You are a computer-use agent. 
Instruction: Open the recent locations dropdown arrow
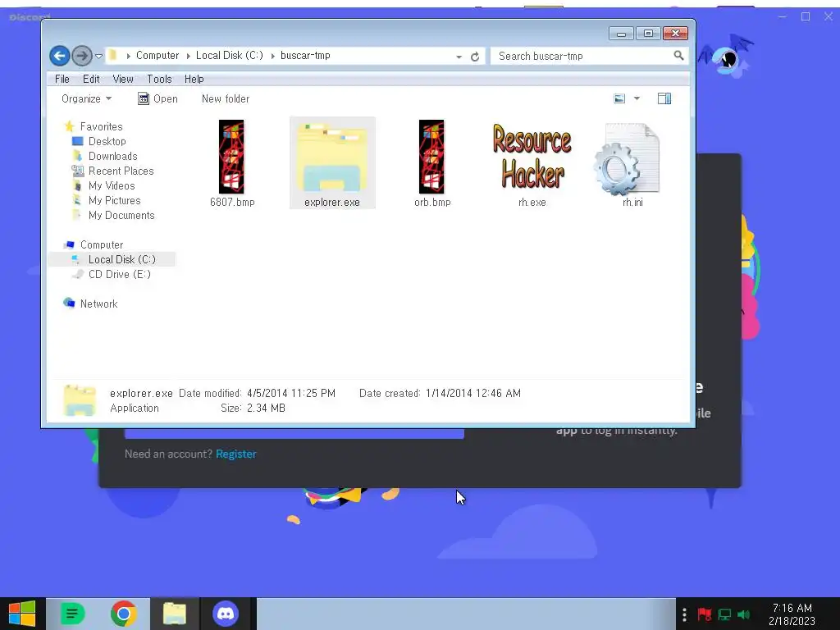coord(98,57)
